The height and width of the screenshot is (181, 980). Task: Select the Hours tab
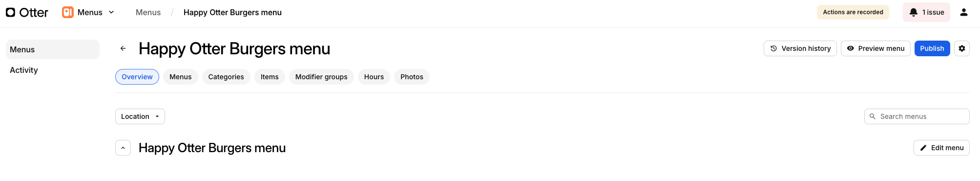(374, 77)
